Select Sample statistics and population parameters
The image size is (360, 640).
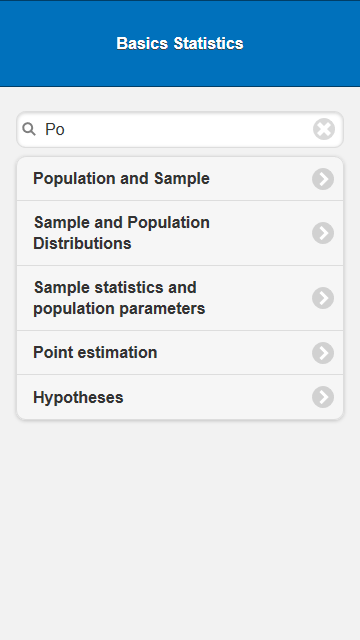click(180, 298)
